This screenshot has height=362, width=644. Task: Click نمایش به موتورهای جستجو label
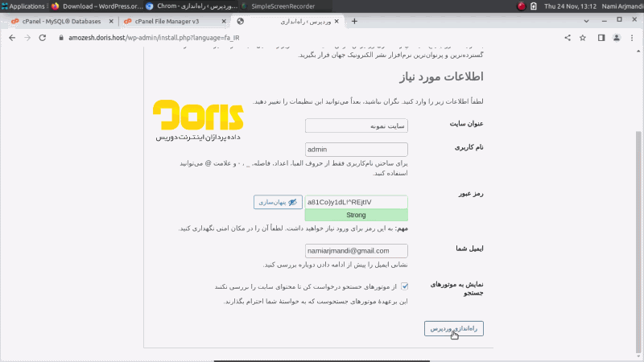pos(456,289)
